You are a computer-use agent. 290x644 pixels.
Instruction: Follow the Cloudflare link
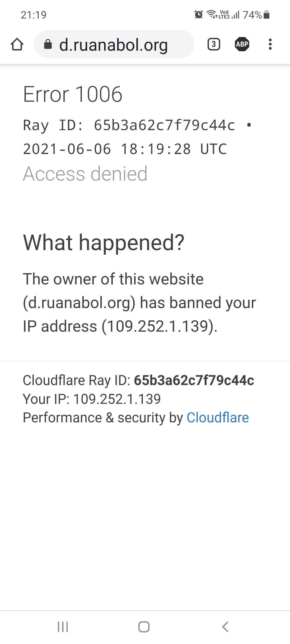[218, 418]
